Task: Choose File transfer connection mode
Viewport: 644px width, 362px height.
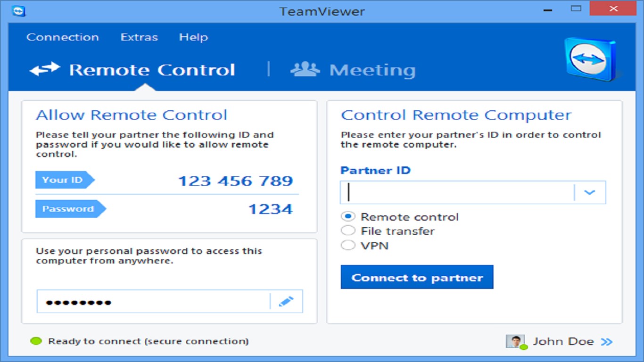Action: (347, 230)
